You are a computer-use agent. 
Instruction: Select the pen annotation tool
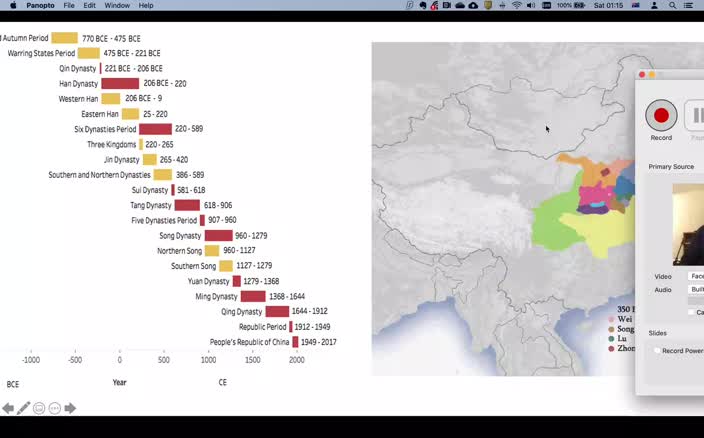pyautogui.click(x=23, y=408)
